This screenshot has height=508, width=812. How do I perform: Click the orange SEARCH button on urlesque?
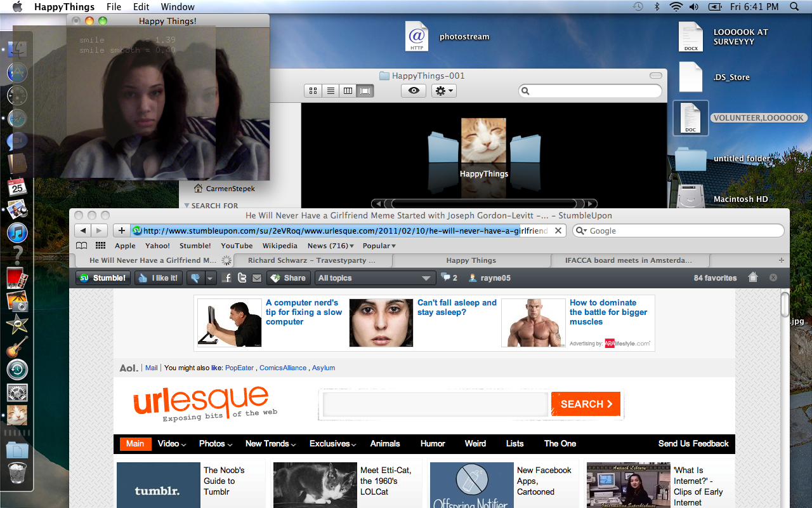click(586, 404)
